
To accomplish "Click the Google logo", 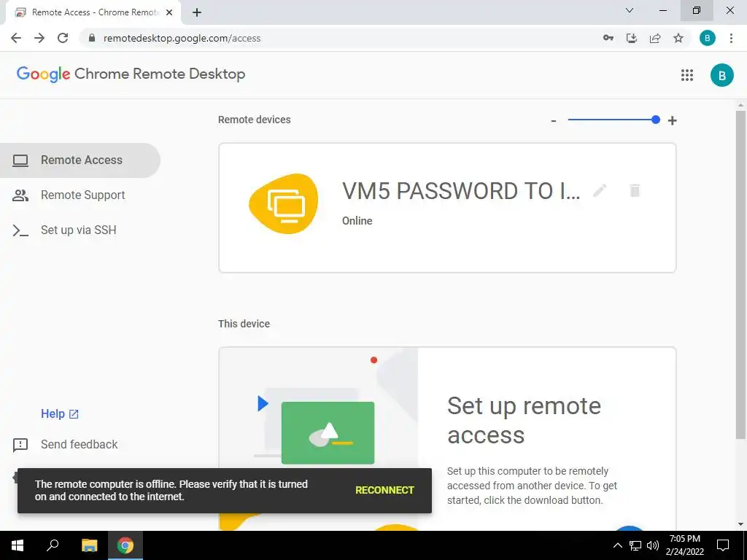I will [x=43, y=74].
